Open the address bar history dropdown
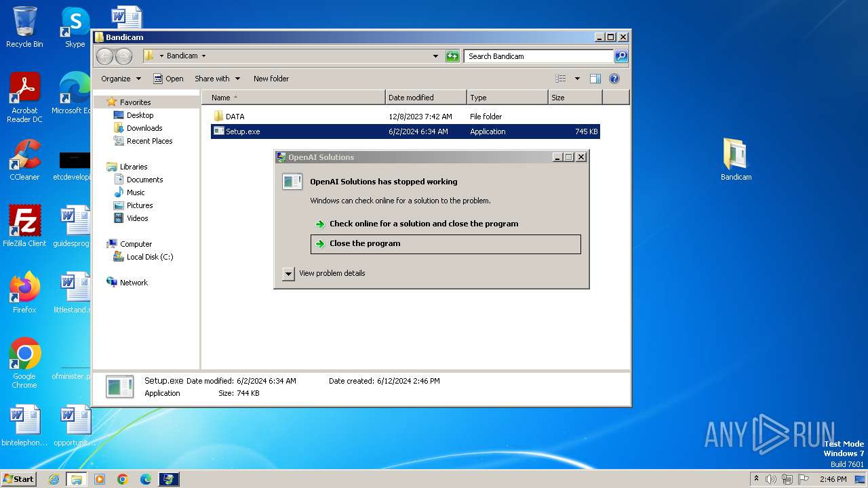 click(435, 56)
